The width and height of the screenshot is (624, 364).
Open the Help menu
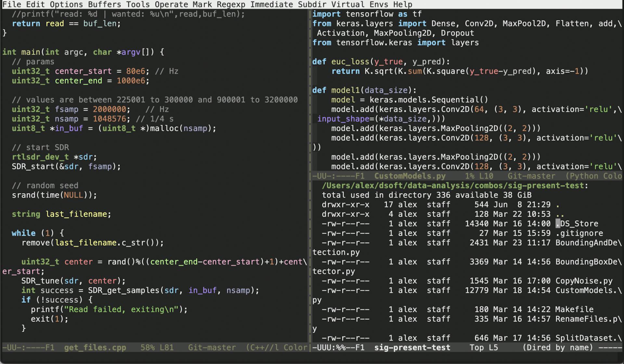[403, 4]
